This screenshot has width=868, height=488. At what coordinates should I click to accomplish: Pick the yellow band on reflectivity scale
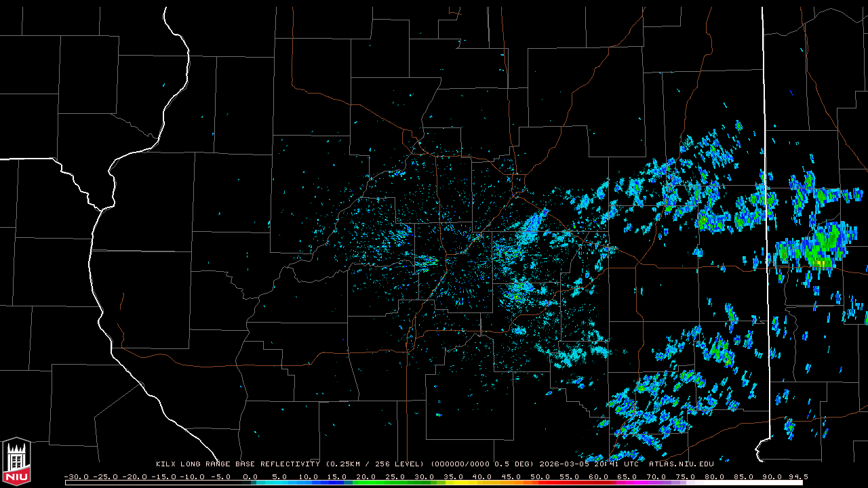click(468, 483)
